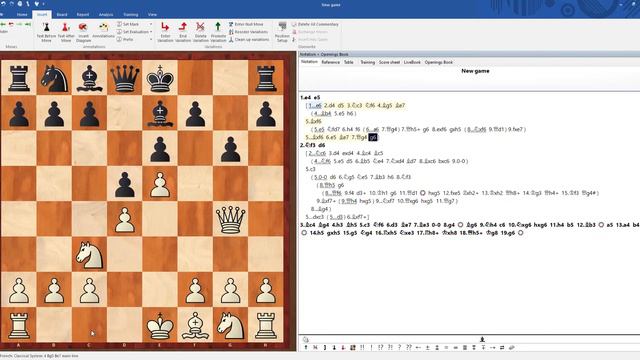Click Enter Null Move
This screenshot has width=640, height=360.
[246, 24]
